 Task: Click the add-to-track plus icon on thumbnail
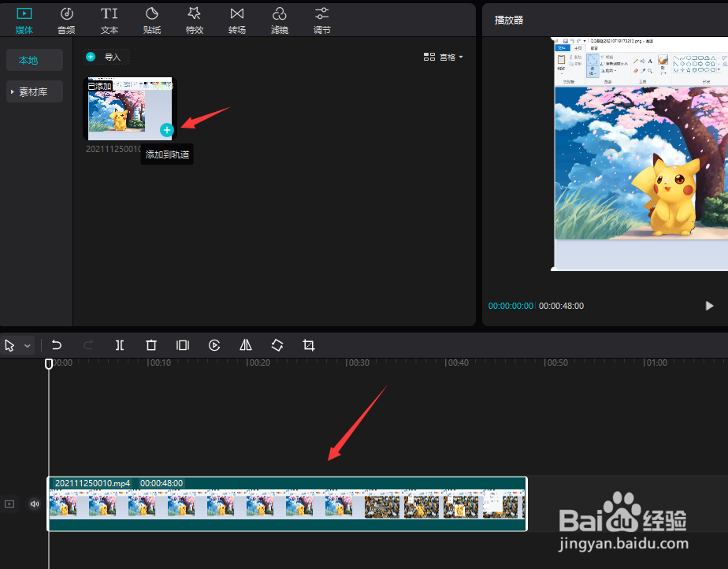(167, 130)
